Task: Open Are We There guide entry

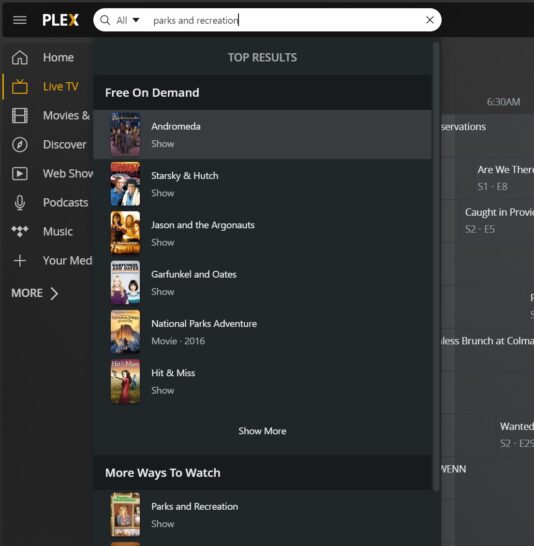Action: 505,178
